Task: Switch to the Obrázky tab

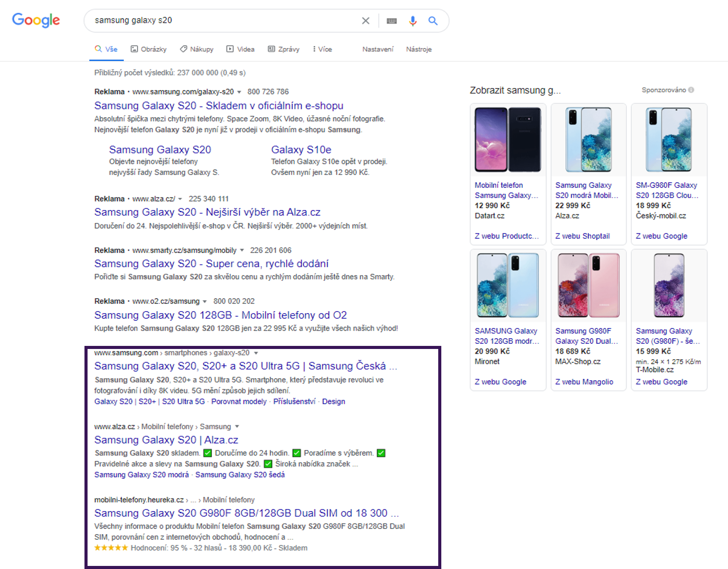Action: (x=148, y=49)
